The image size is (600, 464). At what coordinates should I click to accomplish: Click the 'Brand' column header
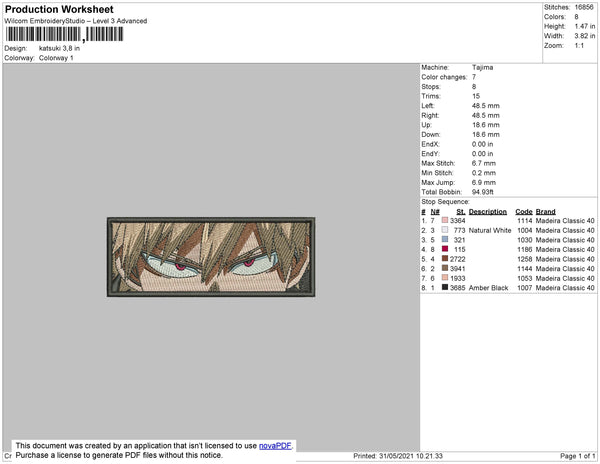pos(545,212)
